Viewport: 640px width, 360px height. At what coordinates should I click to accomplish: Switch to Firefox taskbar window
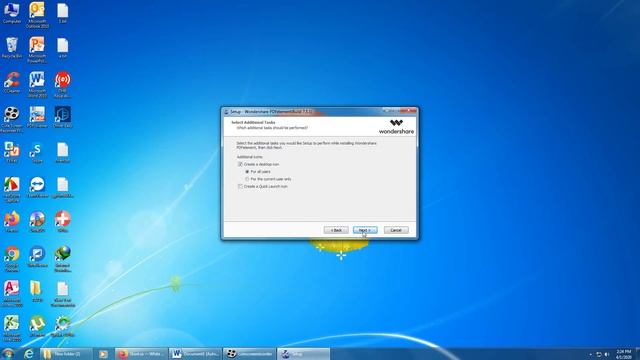coord(141,354)
